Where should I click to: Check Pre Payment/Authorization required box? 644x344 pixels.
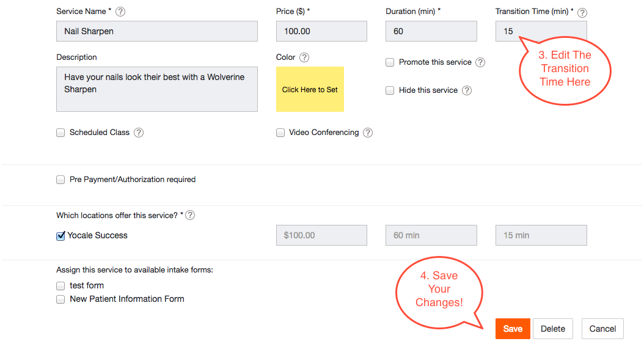[x=60, y=180]
